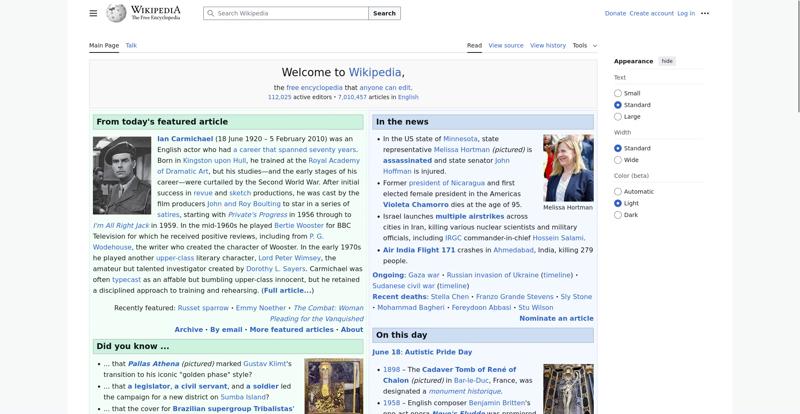
Task: Choose Light color mode
Action: click(x=618, y=203)
